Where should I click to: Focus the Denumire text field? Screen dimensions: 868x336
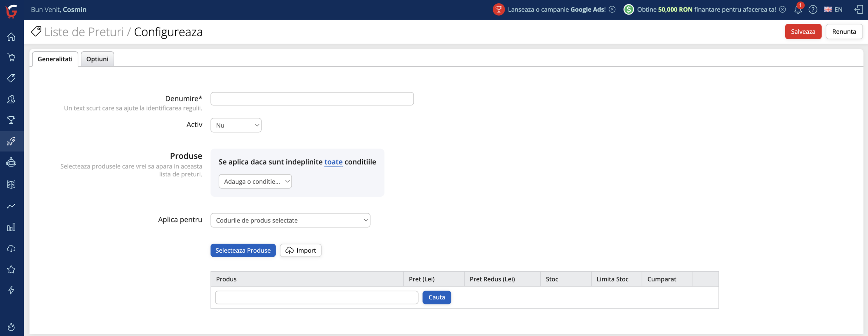pos(312,99)
